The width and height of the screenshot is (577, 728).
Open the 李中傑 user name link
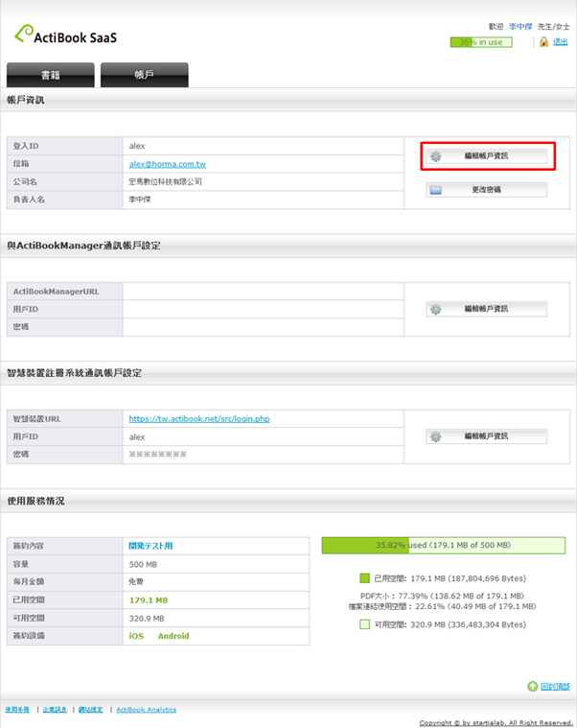pos(520,27)
